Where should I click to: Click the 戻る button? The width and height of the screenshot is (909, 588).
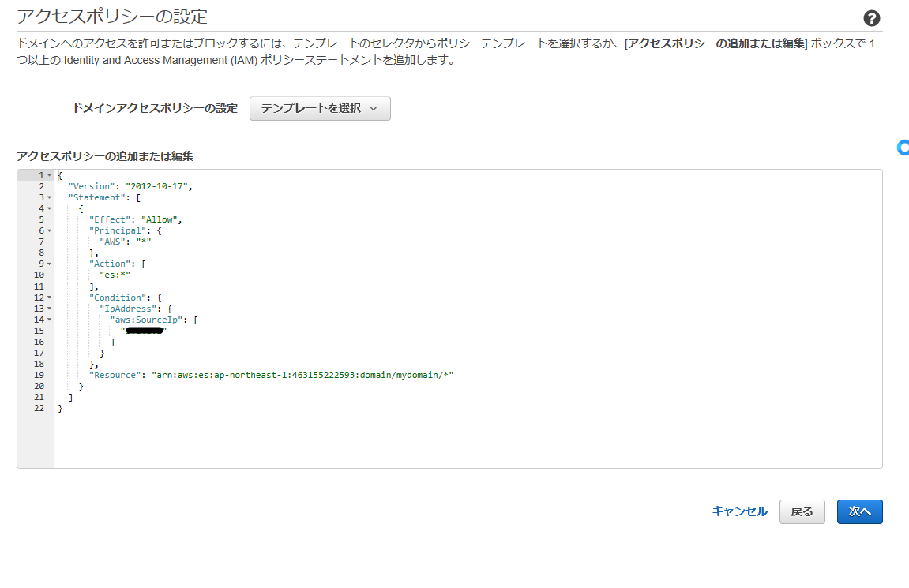point(802,511)
